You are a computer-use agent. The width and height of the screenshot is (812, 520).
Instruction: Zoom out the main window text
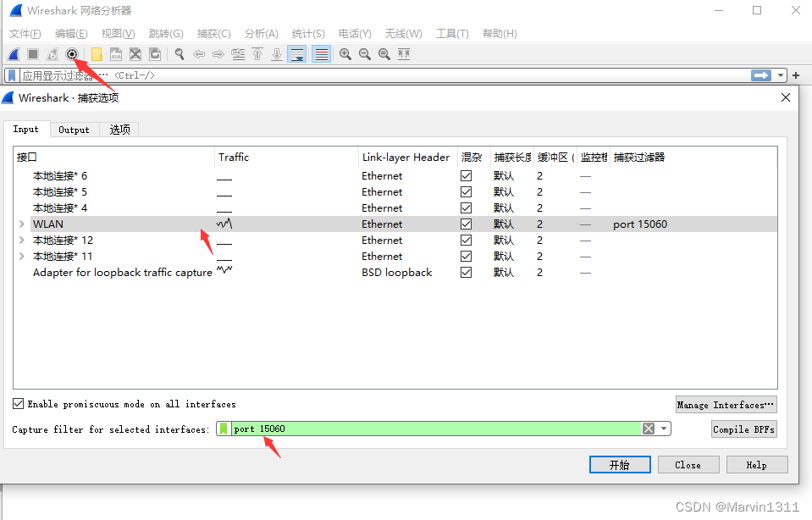point(365,54)
